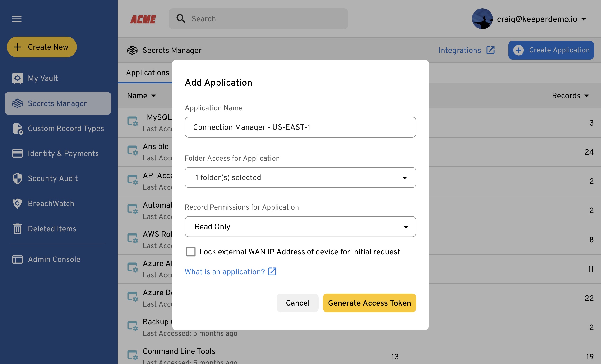The width and height of the screenshot is (601, 364).
Task: Sort by Records column arrow
Action: pos(587,96)
